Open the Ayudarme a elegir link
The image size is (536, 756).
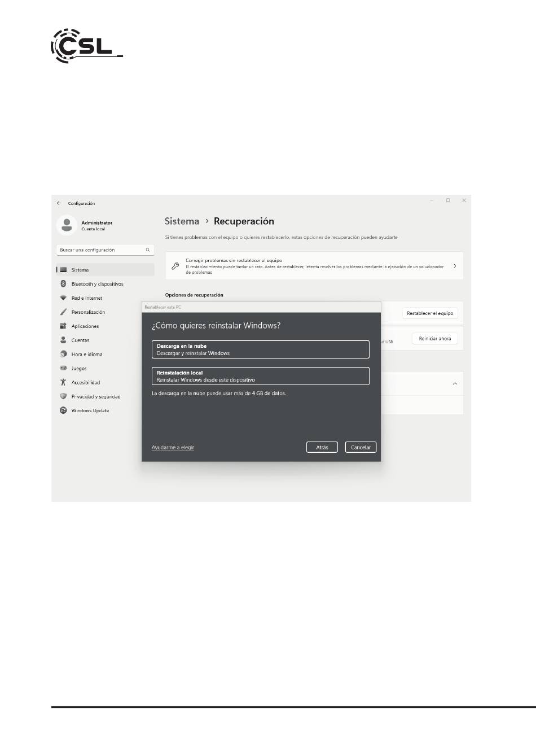click(x=173, y=447)
